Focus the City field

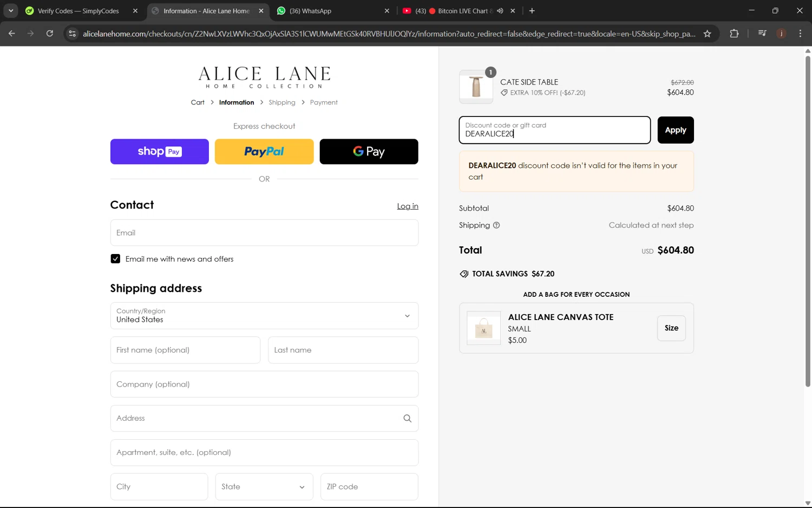tap(159, 486)
